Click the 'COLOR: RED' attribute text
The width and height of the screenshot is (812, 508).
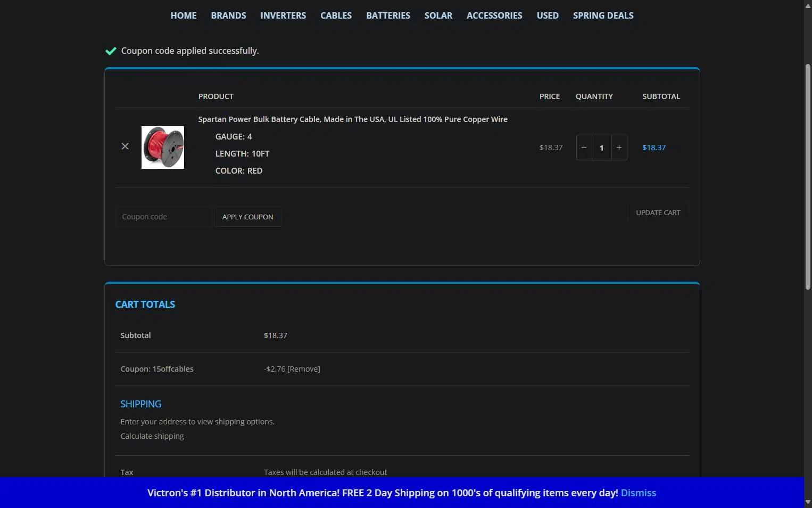click(239, 171)
